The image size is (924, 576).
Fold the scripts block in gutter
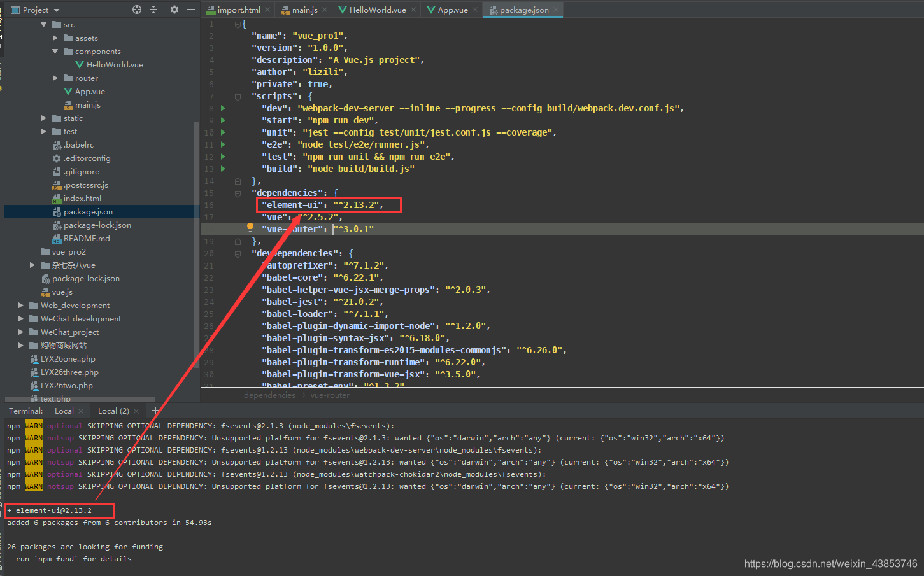click(238, 97)
